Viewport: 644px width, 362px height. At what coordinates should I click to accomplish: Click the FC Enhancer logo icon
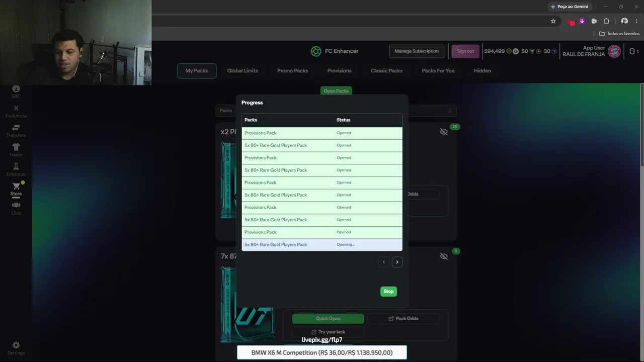tap(316, 51)
